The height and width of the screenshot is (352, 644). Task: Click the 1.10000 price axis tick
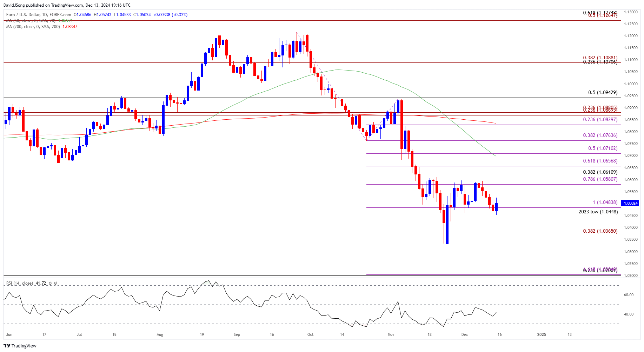(x=631, y=84)
